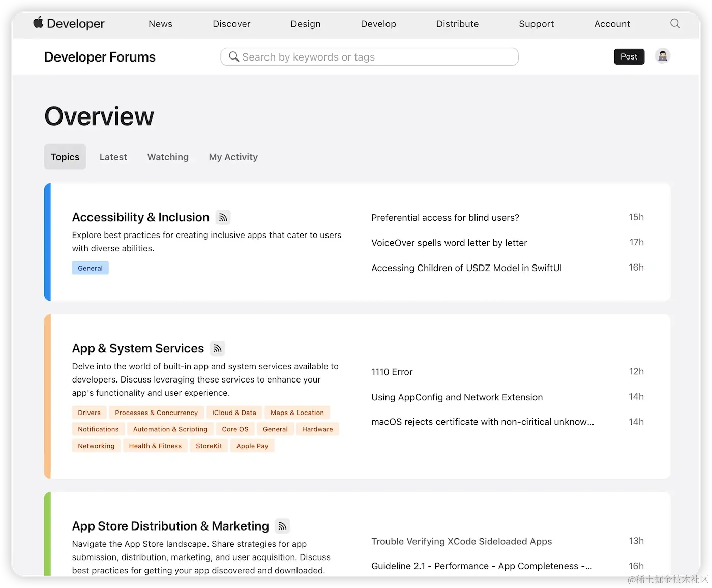Click the Apple Developer logo
The height and width of the screenshot is (588, 712).
click(x=69, y=23)
